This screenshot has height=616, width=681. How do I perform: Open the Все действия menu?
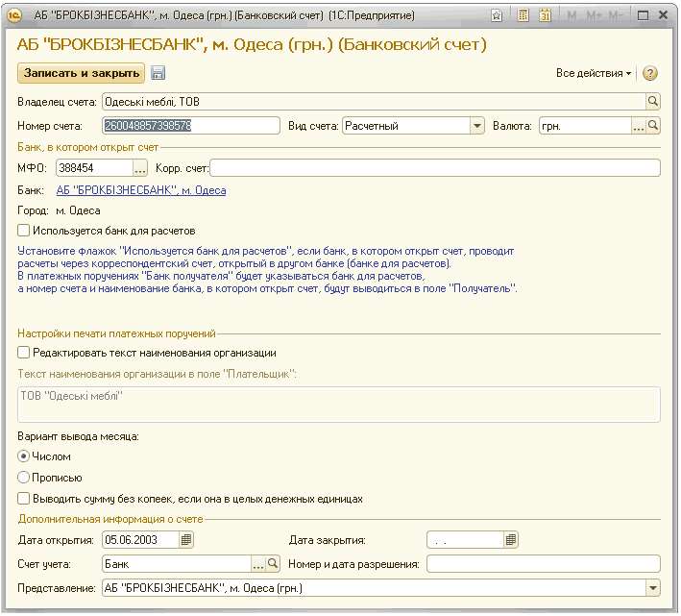coord(594,74)
